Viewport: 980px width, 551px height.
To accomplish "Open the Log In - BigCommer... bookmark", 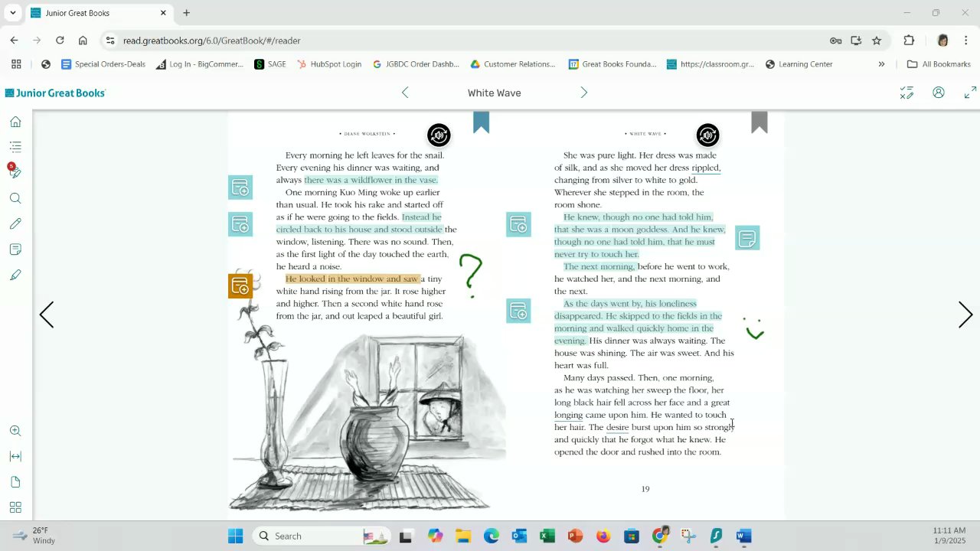I will pyautogui.click(x=199, y=64).
